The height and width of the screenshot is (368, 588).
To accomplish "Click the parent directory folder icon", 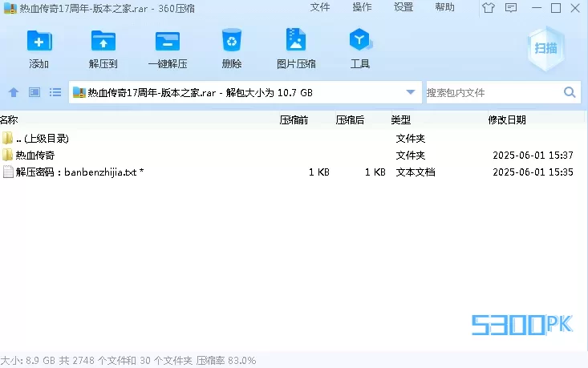I will 7,138.
